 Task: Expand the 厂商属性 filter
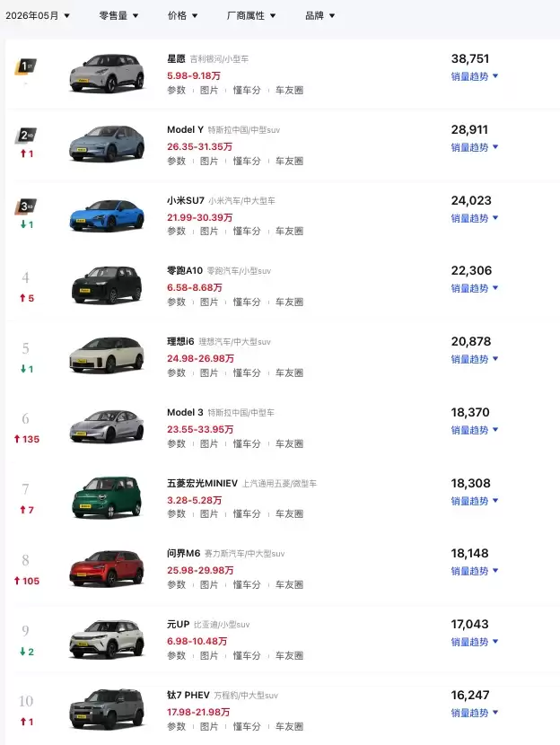pos(251,15)
